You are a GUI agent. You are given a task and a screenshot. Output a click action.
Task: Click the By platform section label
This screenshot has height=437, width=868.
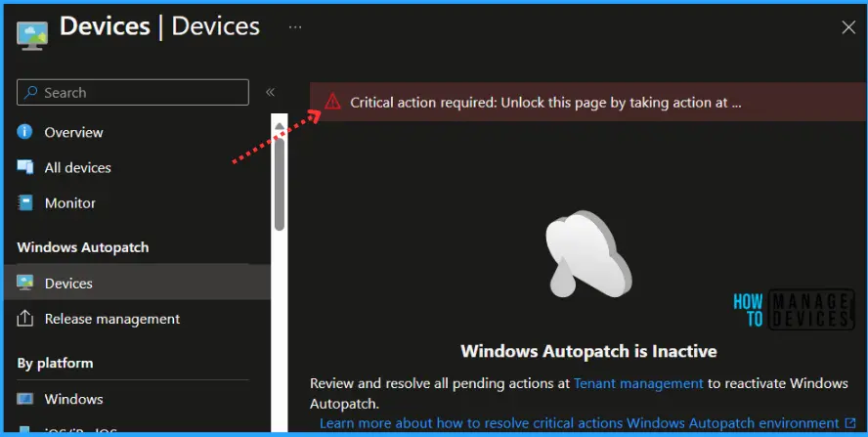(55, 364)
